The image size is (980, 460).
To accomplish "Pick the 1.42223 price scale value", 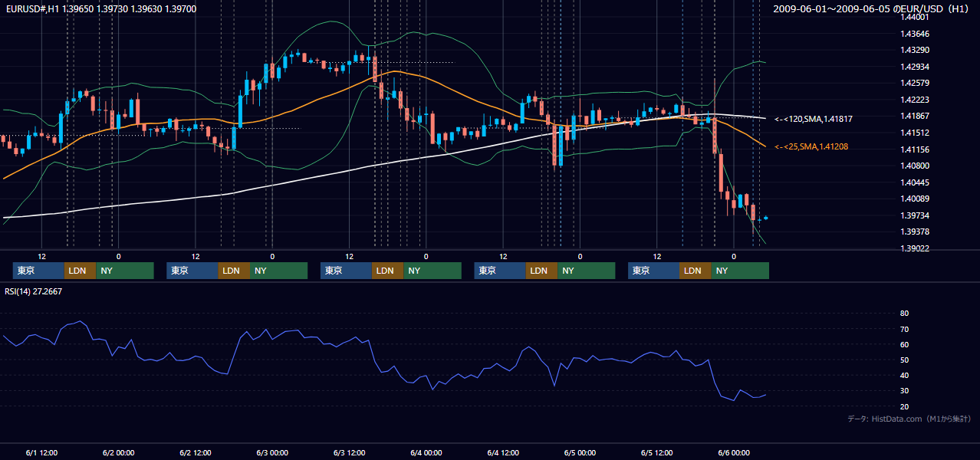I will click(915, 100).
